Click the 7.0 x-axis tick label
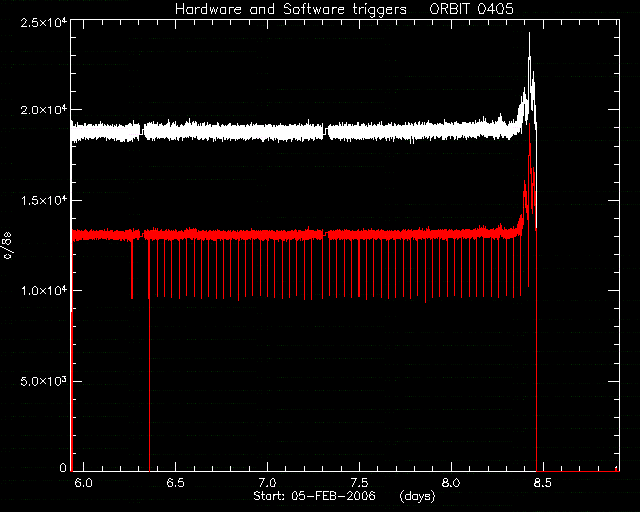This screenshot has width=640, height=512. tap(267, 483)
